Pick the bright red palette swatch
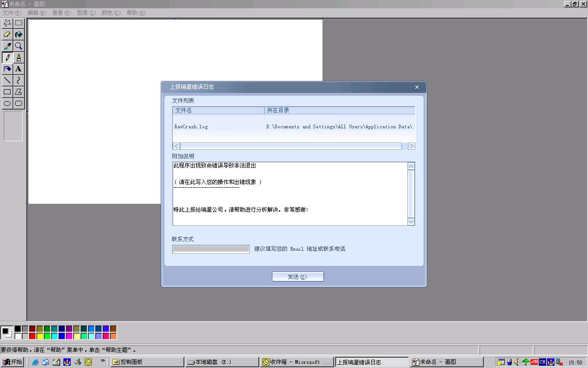Viewport: 588px width, 368px height. pos(32,336)
